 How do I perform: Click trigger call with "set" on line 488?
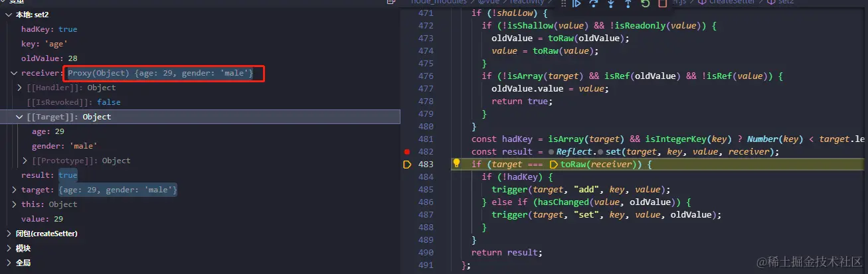pos(606,214)
